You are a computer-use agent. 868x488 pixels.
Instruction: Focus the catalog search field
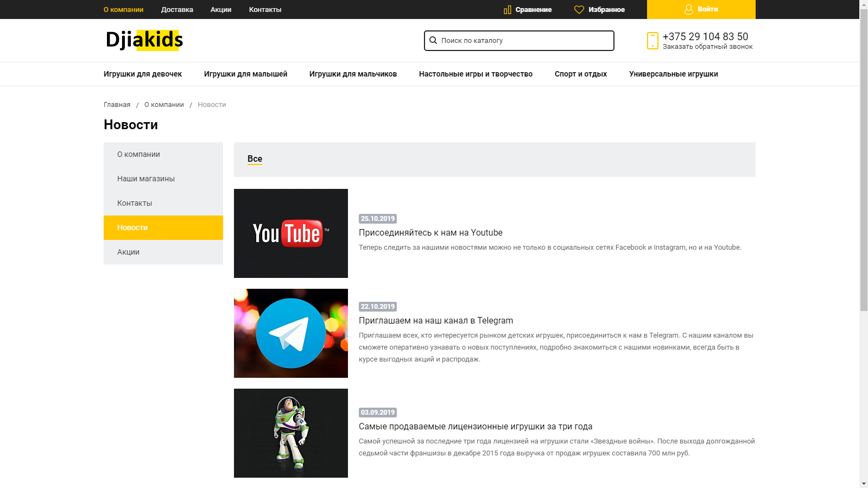pyautogui.click(x=519, y=41)
